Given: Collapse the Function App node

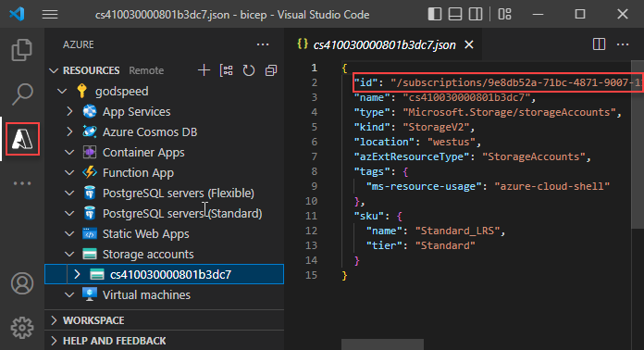Looking at the screenshot, I should pos(69,172).
